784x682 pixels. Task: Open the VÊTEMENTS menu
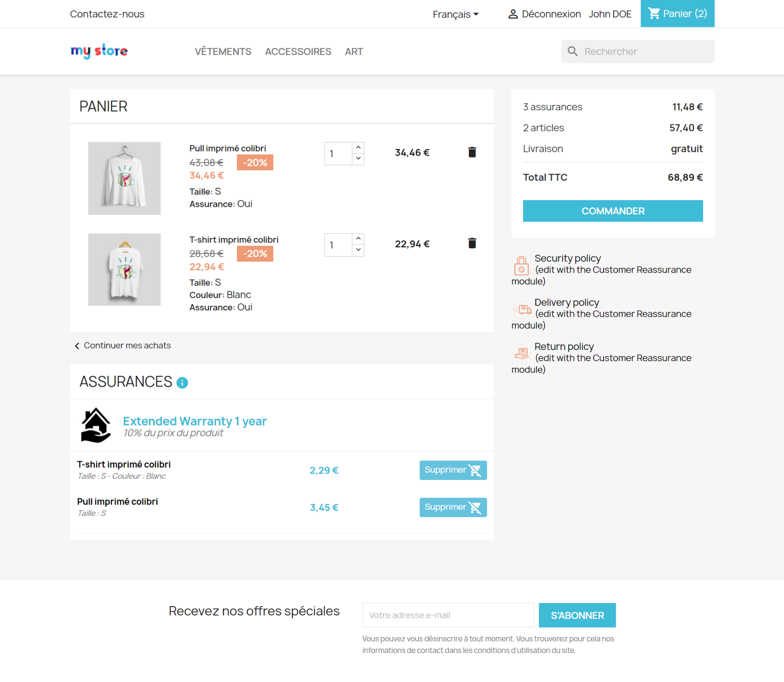[223, 51]
